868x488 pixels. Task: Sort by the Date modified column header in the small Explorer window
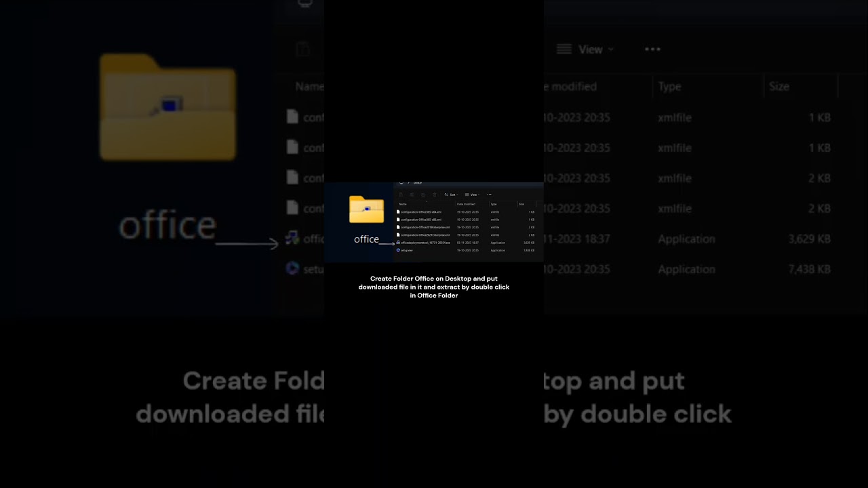coord(467,204)
